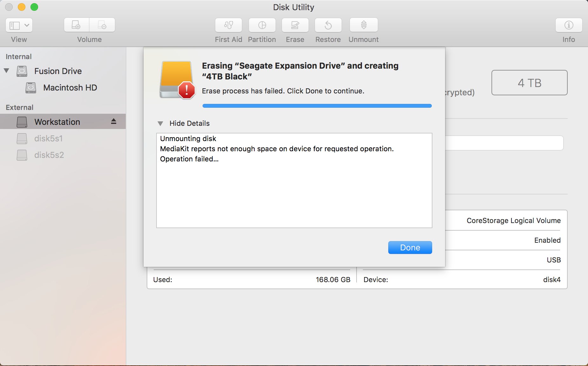Click the Enabled status value
The height and width of the screenshot is (366, 588).
(x=547, y=240)
